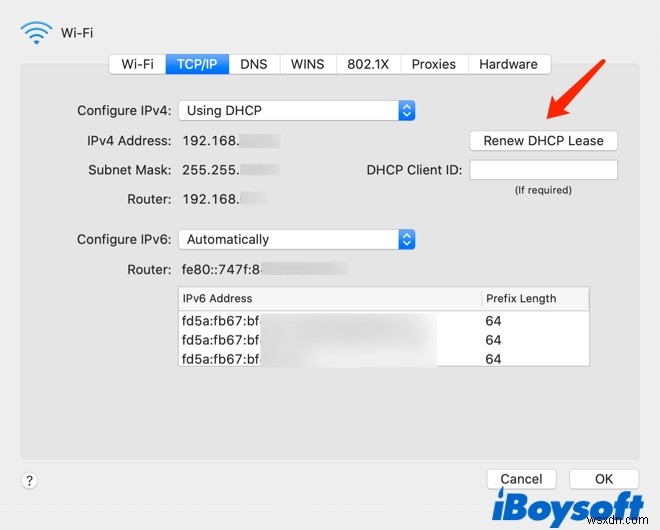The width and height of the screenshot is (660, 530).
Task: Switch to the 802.1X tab
Action: [368, 64]
